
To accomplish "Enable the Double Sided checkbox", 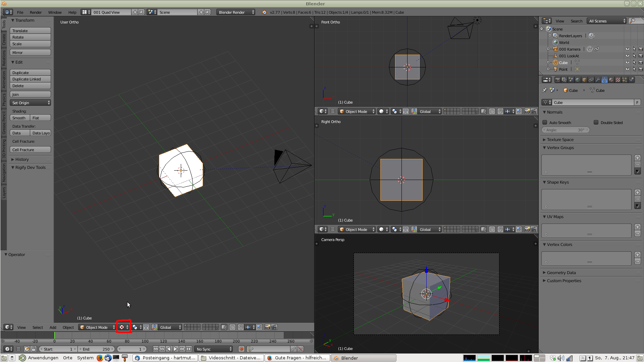I will (x=596, y=122).
